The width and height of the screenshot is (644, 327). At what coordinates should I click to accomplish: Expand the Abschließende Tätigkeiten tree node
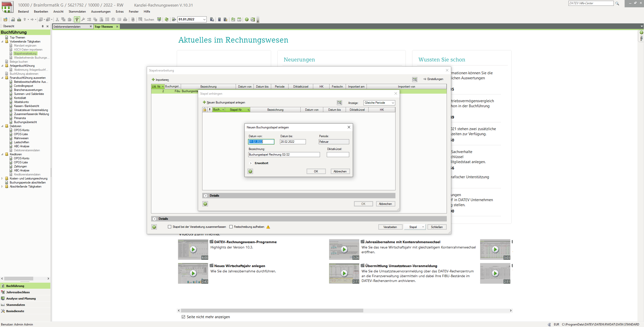point(2,187)
